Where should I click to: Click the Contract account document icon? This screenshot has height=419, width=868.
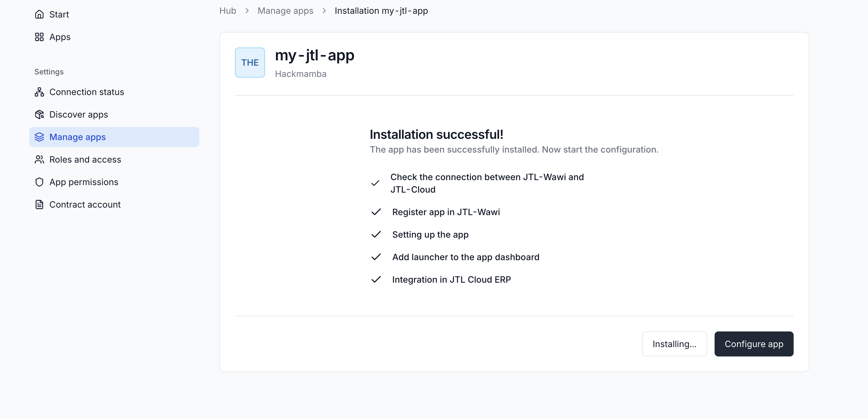coord(39,204)
